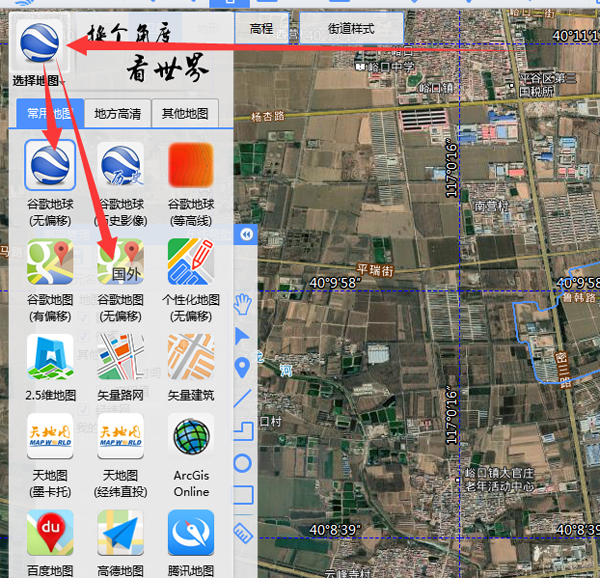Choose 天地图 (经纬直投) icon
600x578 pixels.
pos(121,436)
